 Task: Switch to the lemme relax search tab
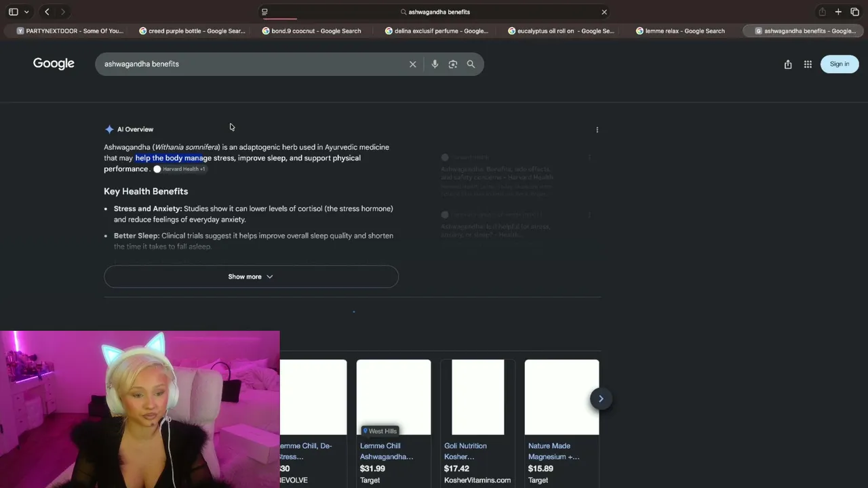(680, 30)
